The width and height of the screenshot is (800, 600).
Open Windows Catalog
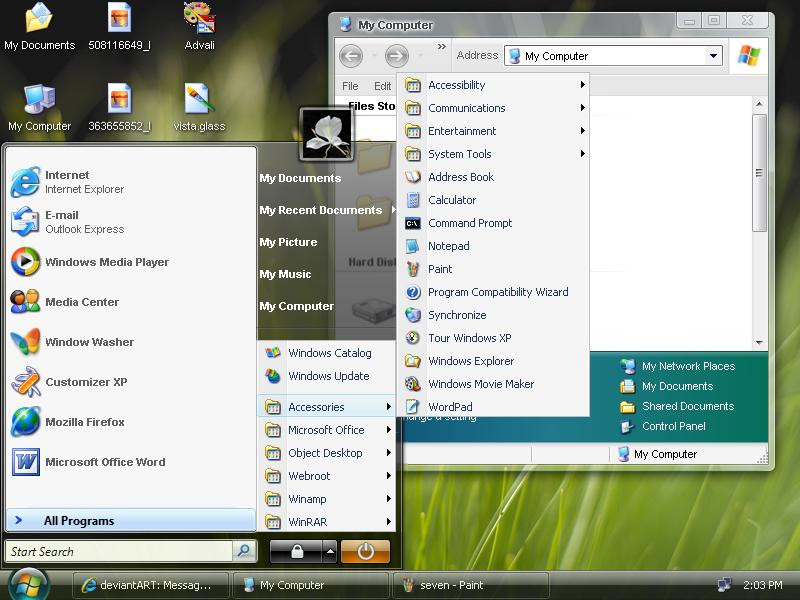[x=327, y=353]
